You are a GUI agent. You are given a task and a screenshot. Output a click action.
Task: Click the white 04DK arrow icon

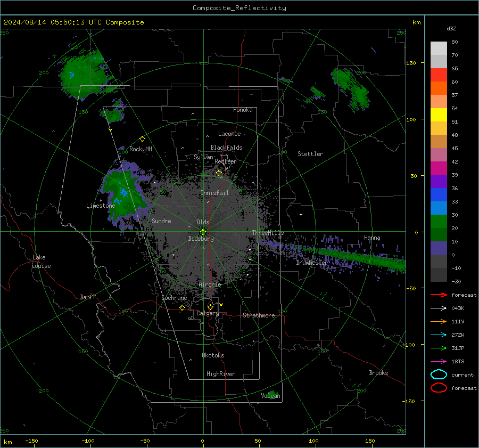coord(439,308)
